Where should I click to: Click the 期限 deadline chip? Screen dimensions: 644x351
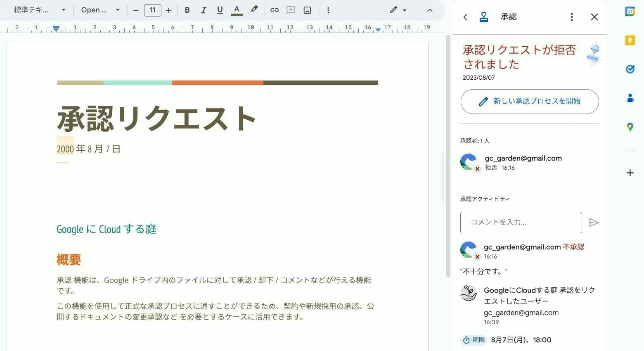click(474, 340)
